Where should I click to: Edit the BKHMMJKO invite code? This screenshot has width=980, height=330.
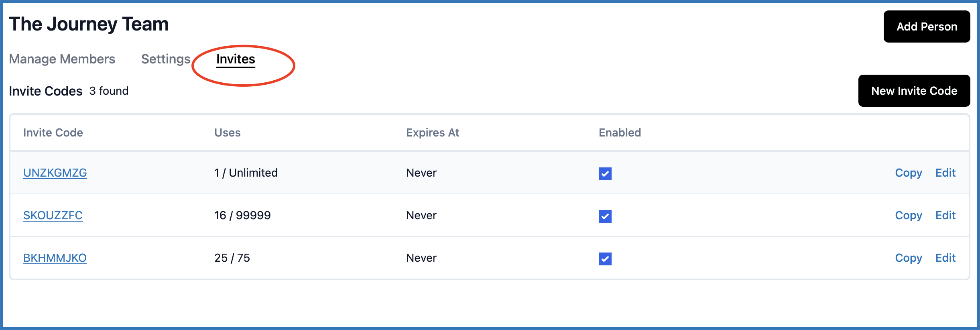tap(945, 258)
